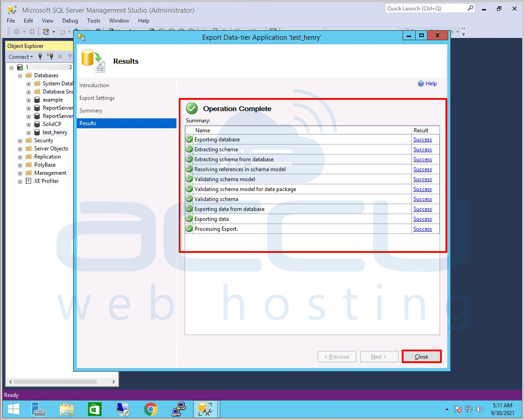Launch Google Chrome from the taskbar
The width and height of the screenshot is (524, 420).
pos(151,409)
